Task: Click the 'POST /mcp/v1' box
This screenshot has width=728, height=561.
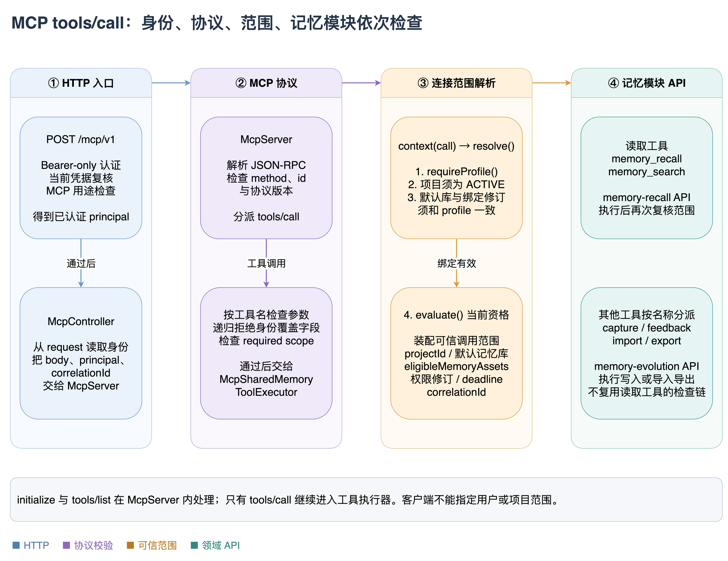Action: [81, 178]
